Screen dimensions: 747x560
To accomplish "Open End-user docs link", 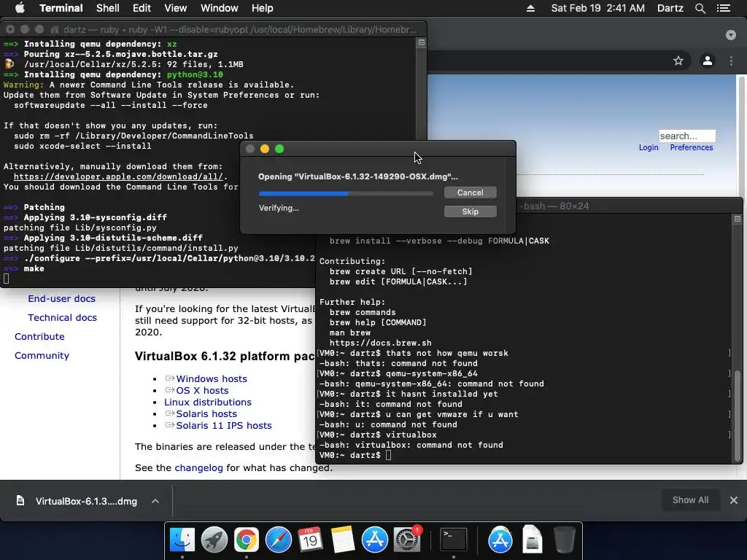I will click(61, 298).
